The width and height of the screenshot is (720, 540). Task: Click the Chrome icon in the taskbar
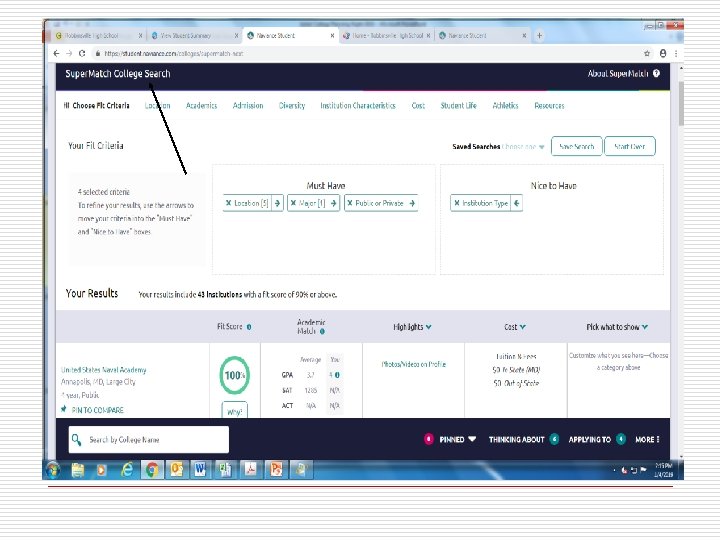tap(152, 470)
